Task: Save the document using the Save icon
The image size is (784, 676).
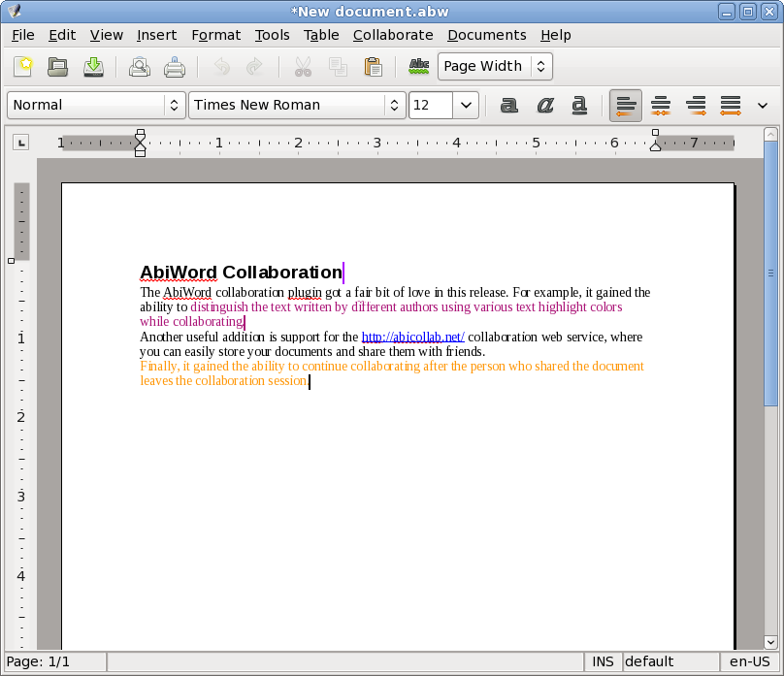Action: [93, 67]
